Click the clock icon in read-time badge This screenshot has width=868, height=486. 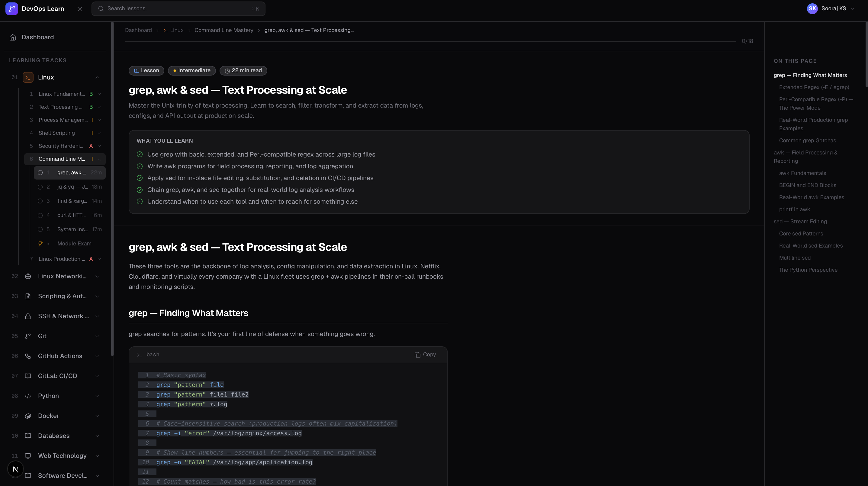pos(227,71)
